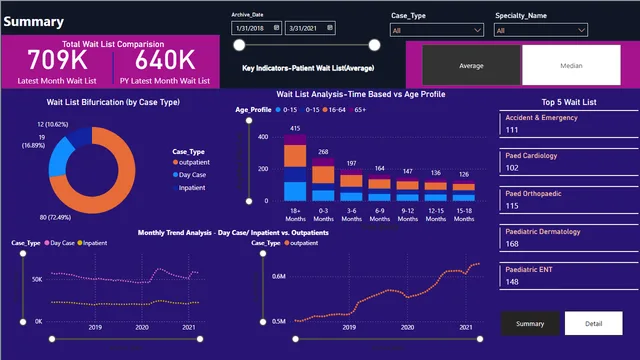Grab top handle of outpatient trend vertical slider
The height and width of the screenshot is (360, 640).
263,253
